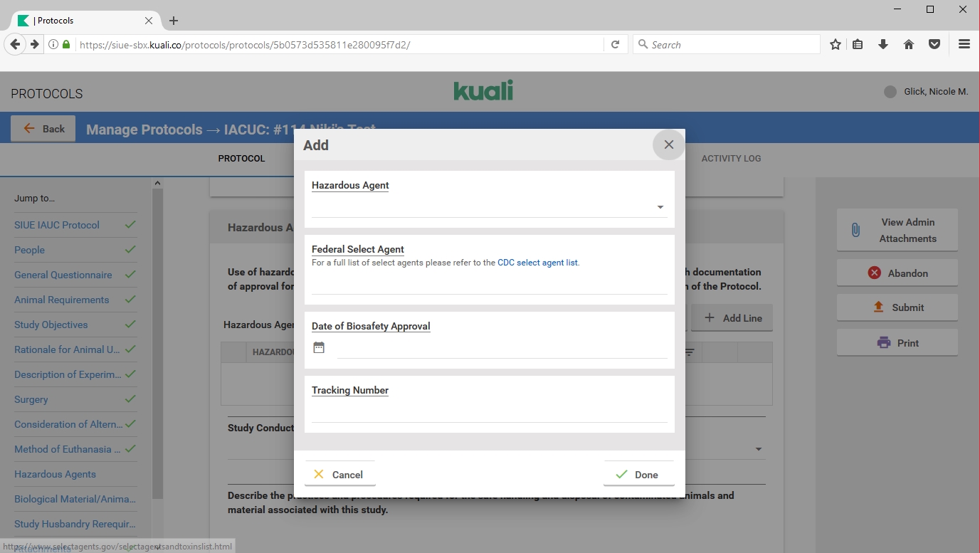Expand the Study Conducted dropdown arrow
Screen dimensions: 980x553
point(758,449)
